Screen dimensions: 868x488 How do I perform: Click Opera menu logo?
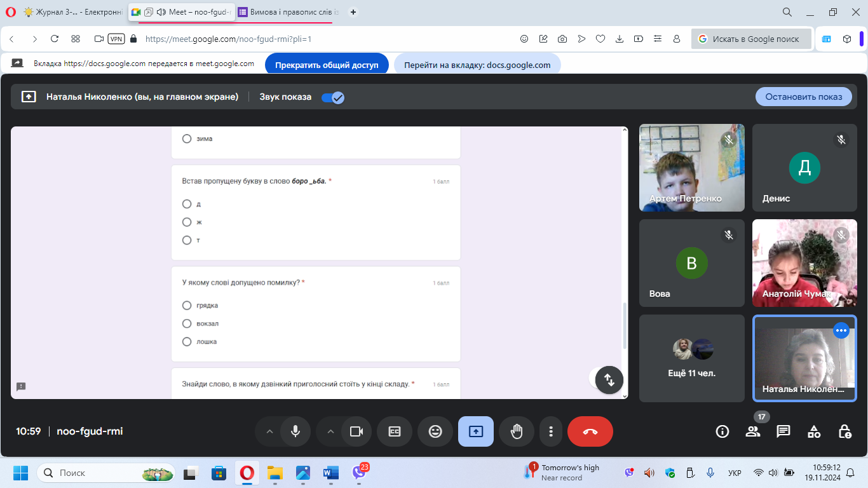click(10, 12)
